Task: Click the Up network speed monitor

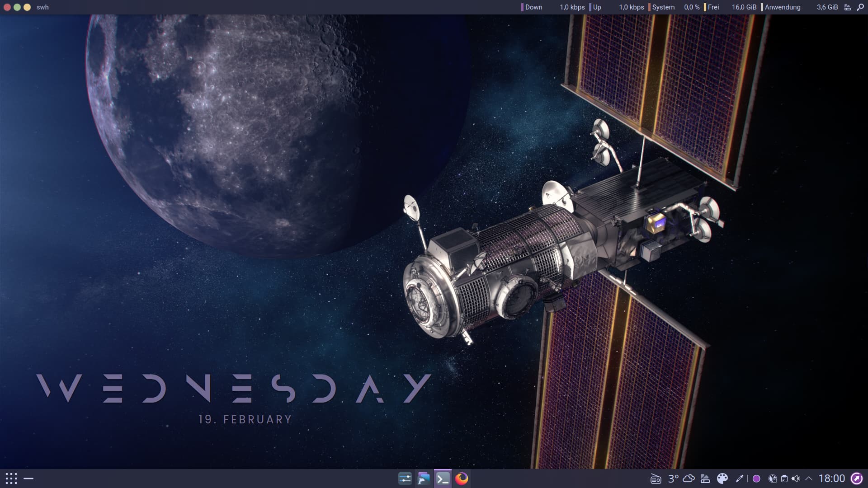Action: [617, 7]
